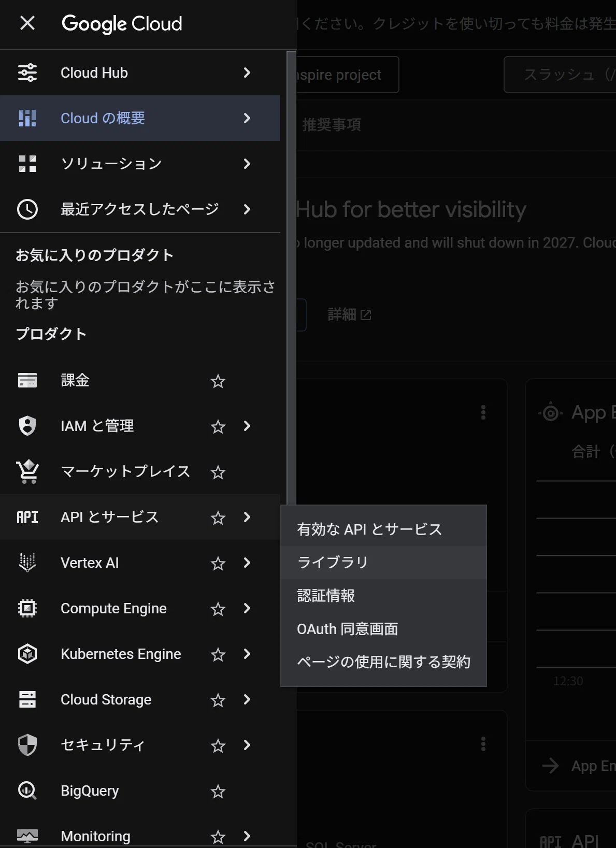Click the Kubernetes Engine hexagon icon

pyautogui.click(x=27, y=654)
